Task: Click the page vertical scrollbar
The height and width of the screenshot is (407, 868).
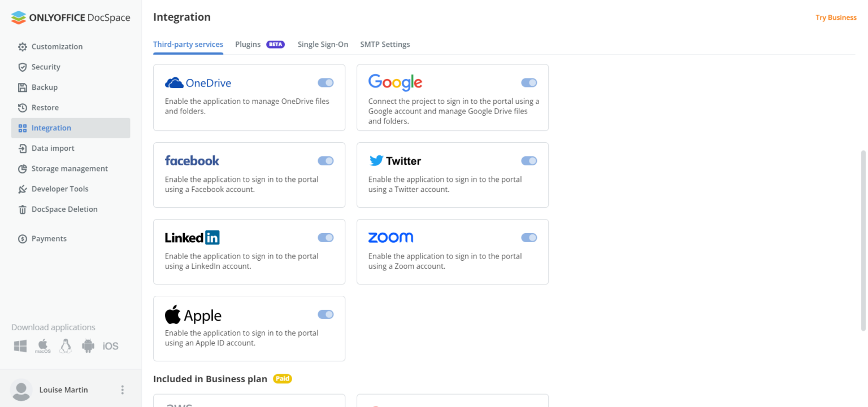Action: pyautogui.click(x=863, y=240)
